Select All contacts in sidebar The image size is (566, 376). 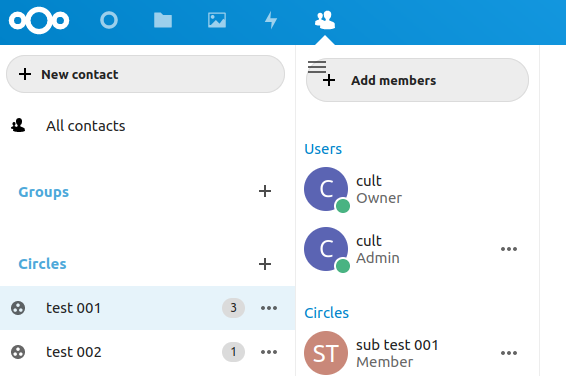(148, 126)
